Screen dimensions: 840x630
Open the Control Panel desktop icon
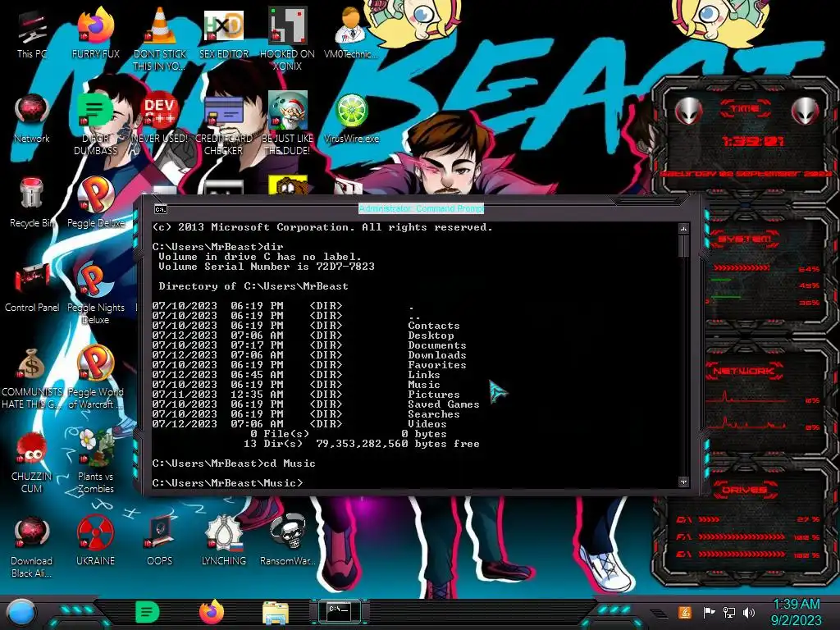32,287
